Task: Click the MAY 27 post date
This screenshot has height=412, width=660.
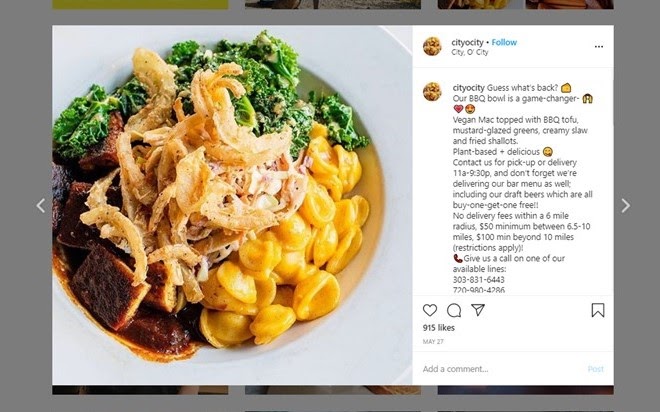Action: pos(433,342)
